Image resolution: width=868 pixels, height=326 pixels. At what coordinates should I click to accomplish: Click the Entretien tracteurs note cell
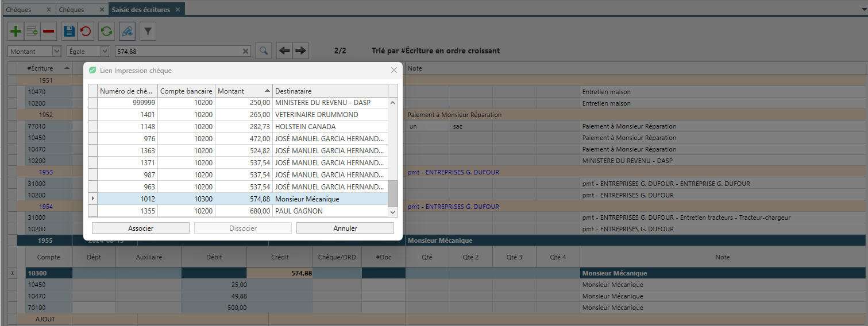(724, 218)
